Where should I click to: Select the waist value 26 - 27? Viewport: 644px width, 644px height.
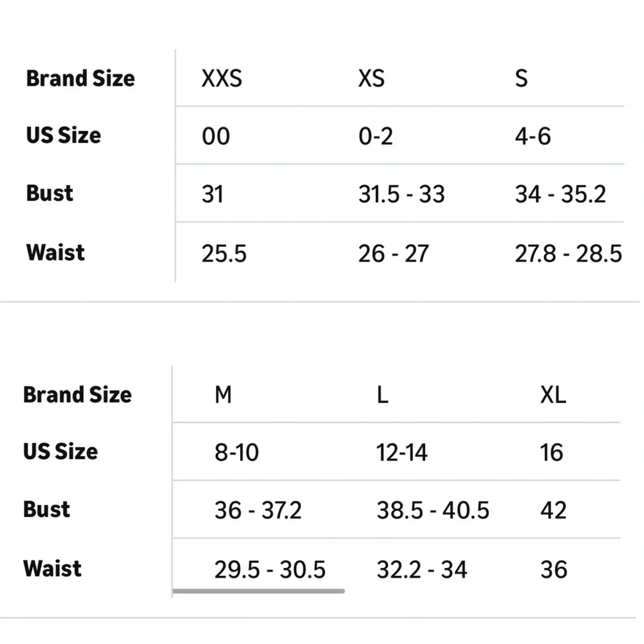pos(393,253)
